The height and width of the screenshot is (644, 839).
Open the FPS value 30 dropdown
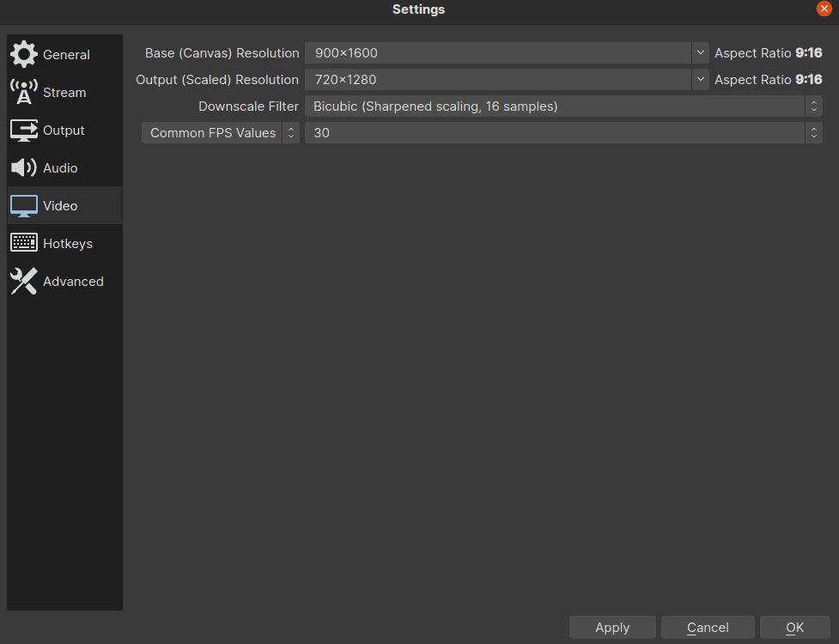[x=563, y=132]
